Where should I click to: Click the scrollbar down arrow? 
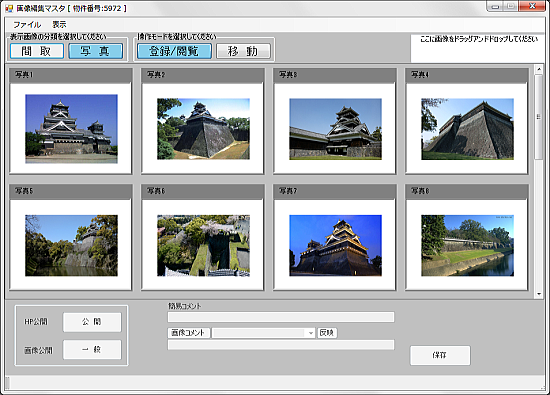pos(539,294)
